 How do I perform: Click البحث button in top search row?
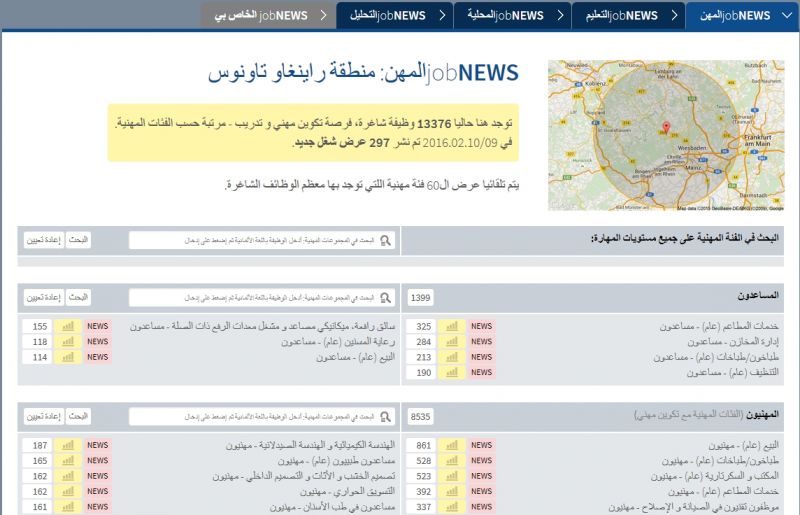coord(78,240)
